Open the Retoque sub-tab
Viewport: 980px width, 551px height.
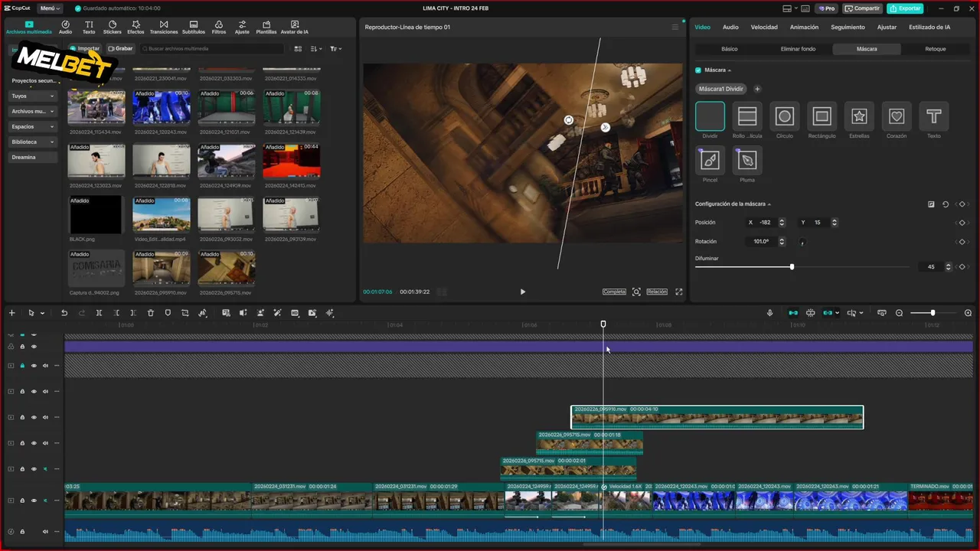[x=936, y=49]
